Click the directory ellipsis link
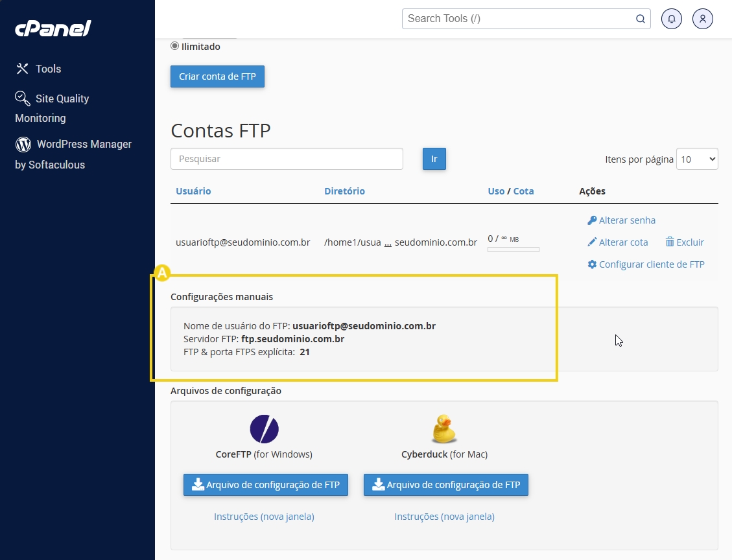Screen dimensions: 732x560 point(388,243)
